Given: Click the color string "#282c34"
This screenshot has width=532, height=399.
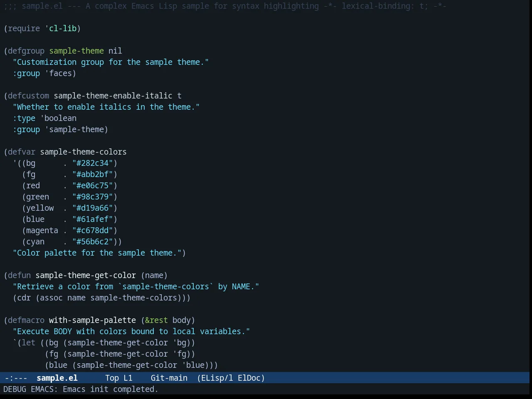Looking at the screenshot, I should [x=92, y=163].
